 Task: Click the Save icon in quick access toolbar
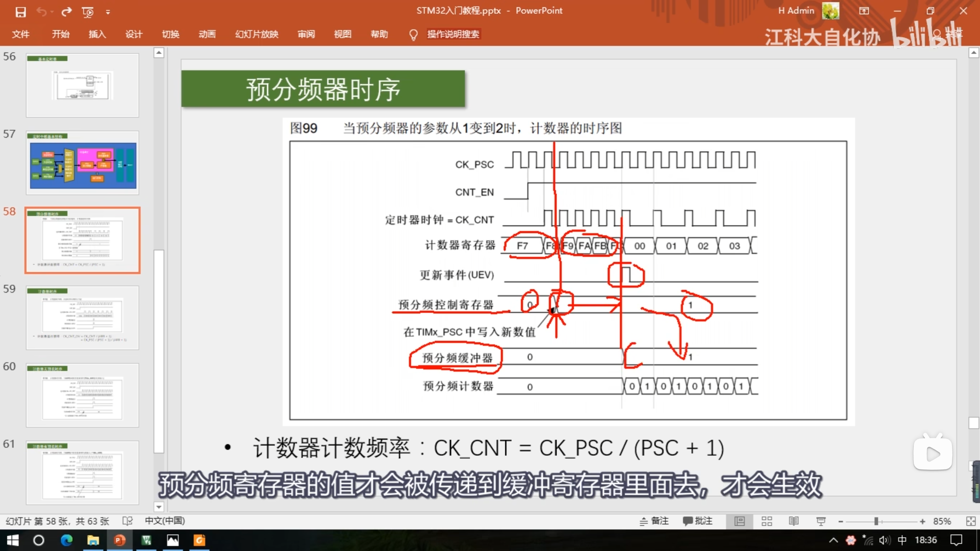(x=21, y=12)
